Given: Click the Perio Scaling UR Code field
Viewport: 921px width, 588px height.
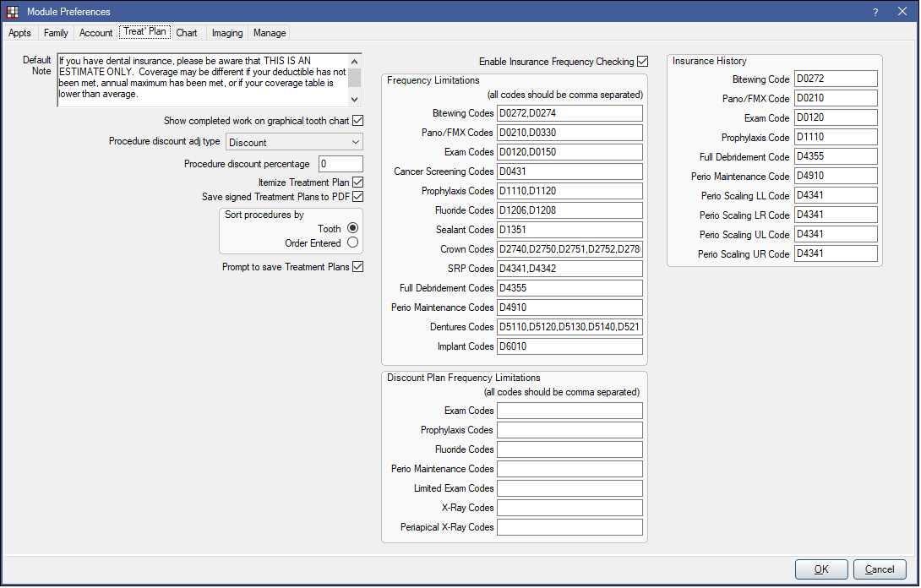Looking at the screenshot, I should click(x=836, y=253).
